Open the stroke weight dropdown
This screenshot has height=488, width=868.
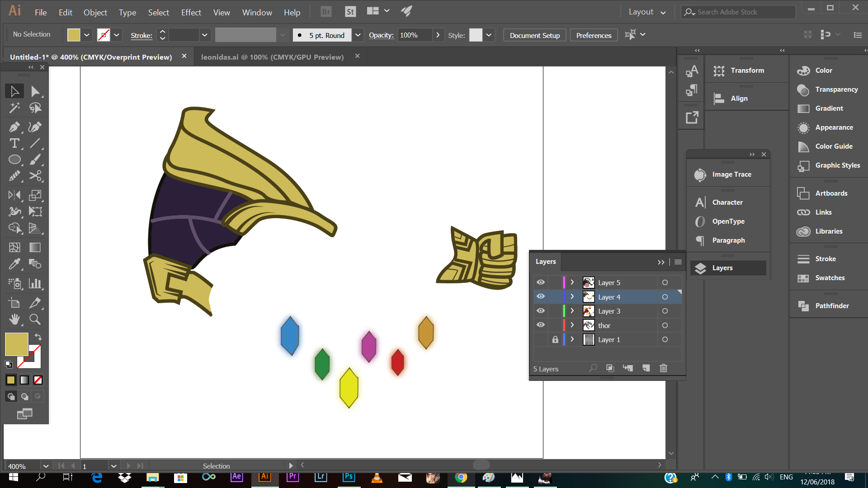click(204, 35)
